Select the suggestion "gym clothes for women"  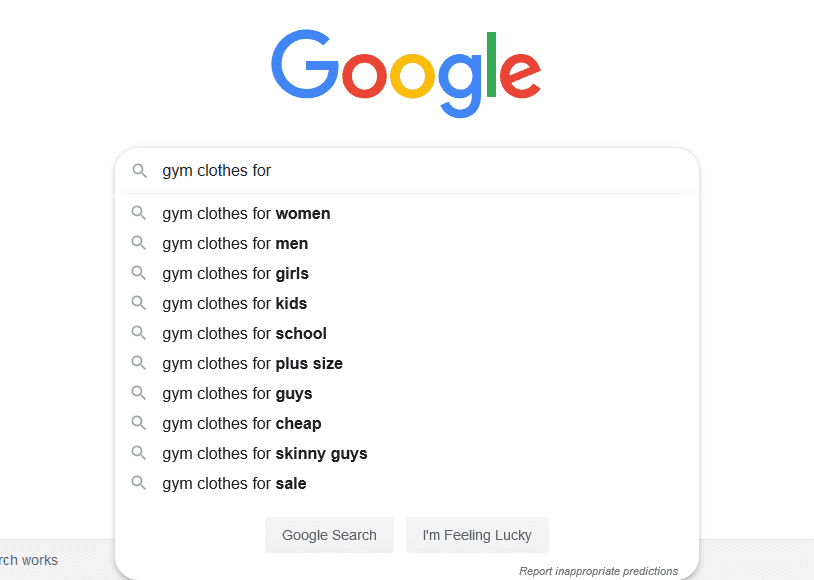click(246, 213)
